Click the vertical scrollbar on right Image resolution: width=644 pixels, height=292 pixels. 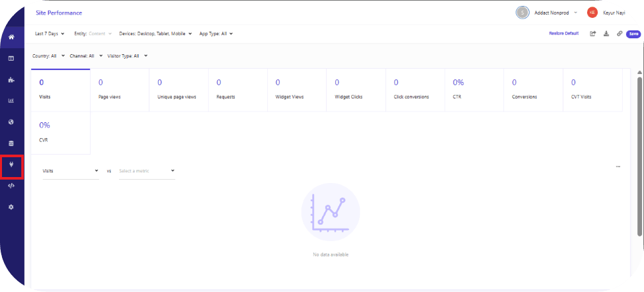(x=639, y=152)
